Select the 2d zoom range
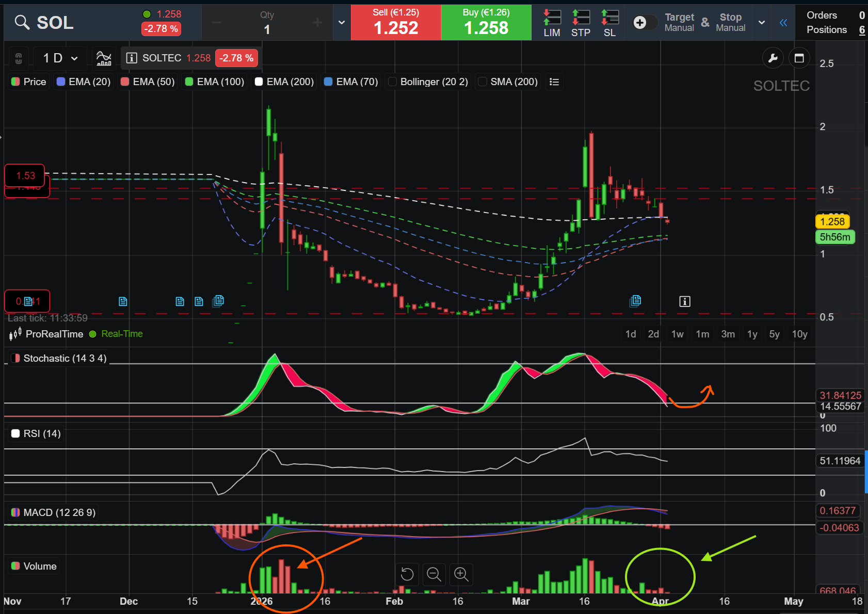 point(653,334)
